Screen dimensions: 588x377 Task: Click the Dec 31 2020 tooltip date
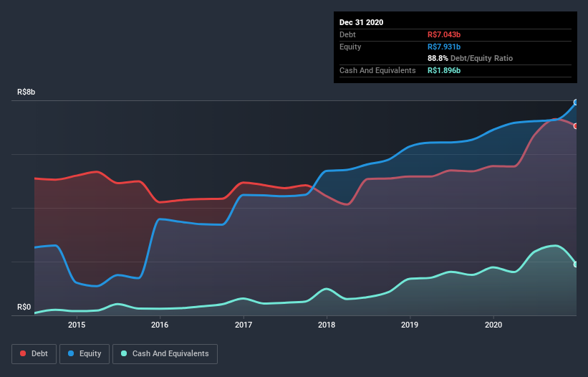point(361,22)
